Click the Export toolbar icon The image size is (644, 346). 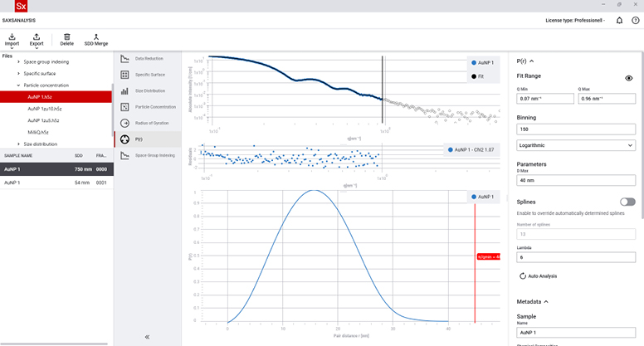tap(37, 37)
